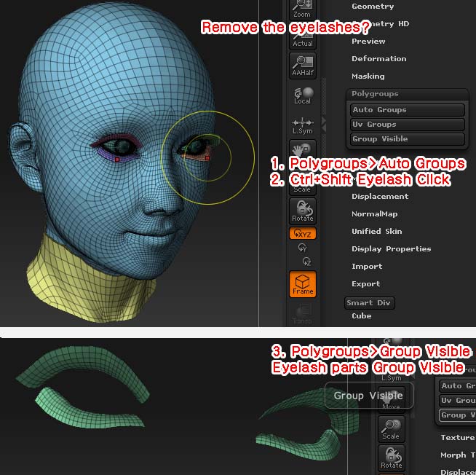Click the Cube menu entry
The height and width of the screenshot is (475, 476).
tap(361, 316)
